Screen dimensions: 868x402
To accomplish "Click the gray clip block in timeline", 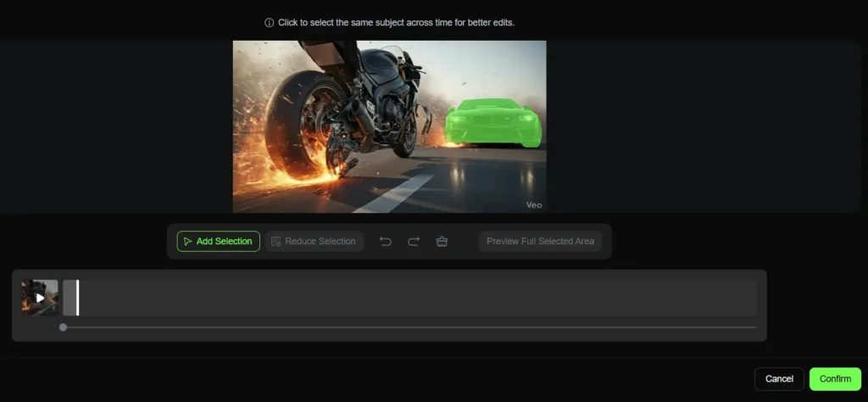I will pyautogui.click(x=69, y=298).
